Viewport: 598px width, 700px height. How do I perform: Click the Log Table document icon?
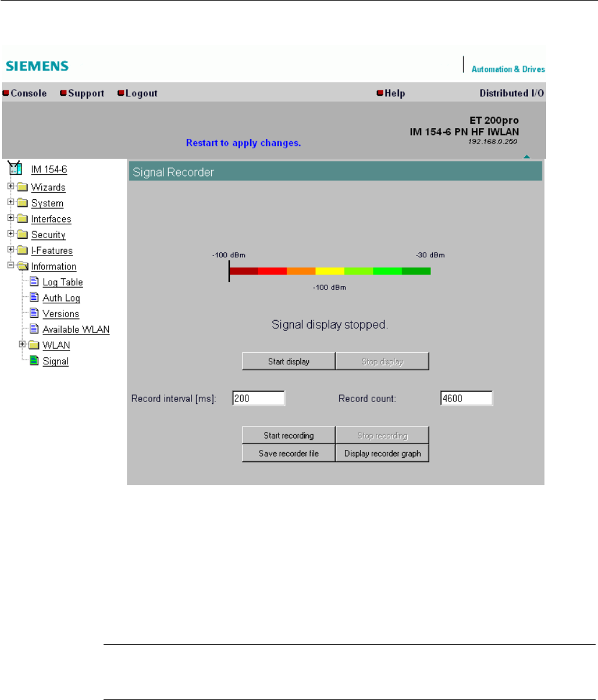pos(34,281)
